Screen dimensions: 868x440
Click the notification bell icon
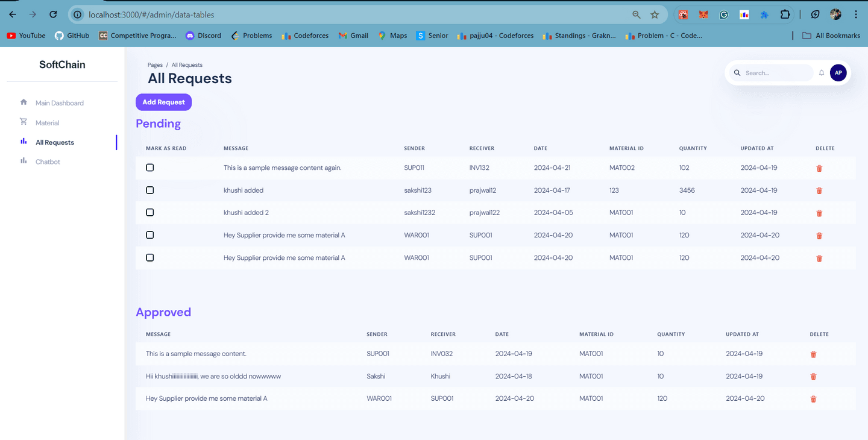pos(822,73)
